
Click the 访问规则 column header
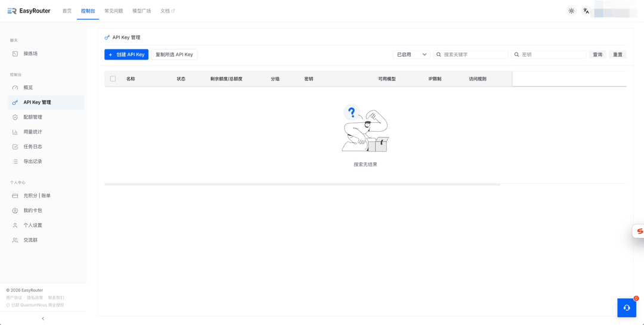[478, 79]
